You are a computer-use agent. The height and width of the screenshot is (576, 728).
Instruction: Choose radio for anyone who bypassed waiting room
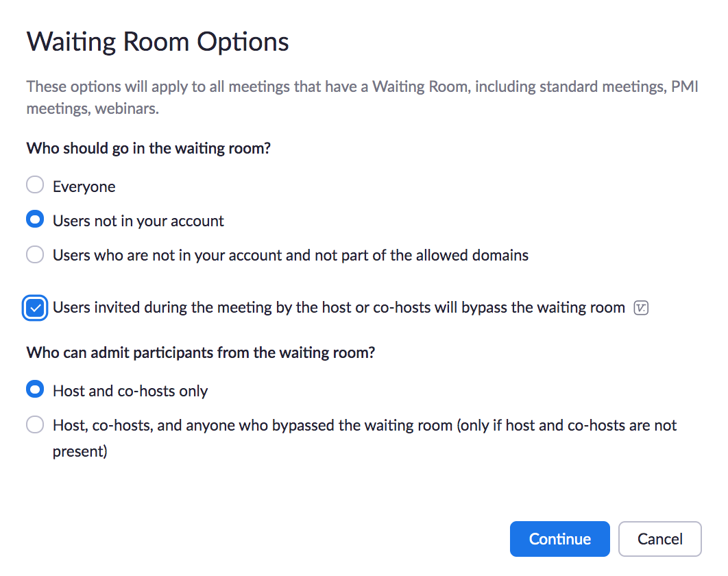35,424
